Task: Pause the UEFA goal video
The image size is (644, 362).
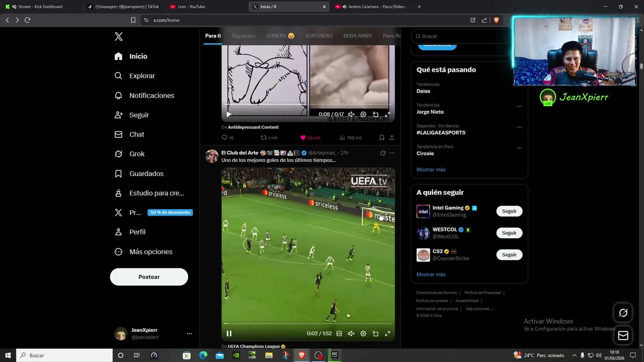Action: point(229,333)
